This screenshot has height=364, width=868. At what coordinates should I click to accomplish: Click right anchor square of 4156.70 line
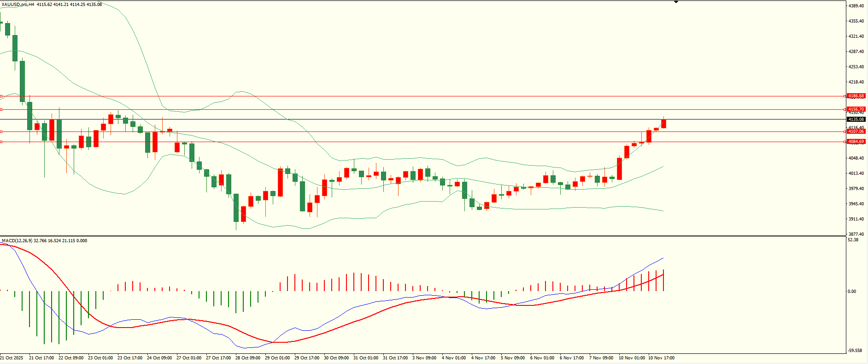pos(845,109)
